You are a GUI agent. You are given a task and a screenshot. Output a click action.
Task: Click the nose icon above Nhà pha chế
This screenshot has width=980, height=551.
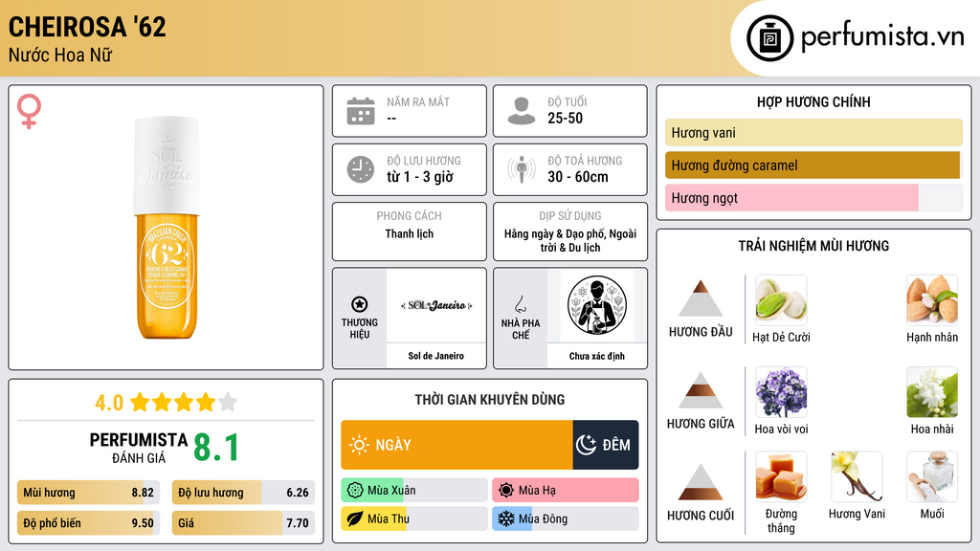tap(520, 304)
